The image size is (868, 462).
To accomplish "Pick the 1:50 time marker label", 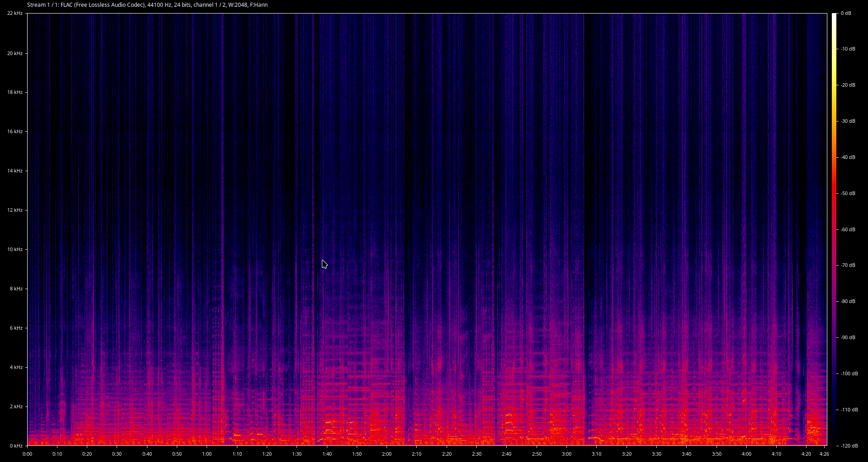I will 357,454.
